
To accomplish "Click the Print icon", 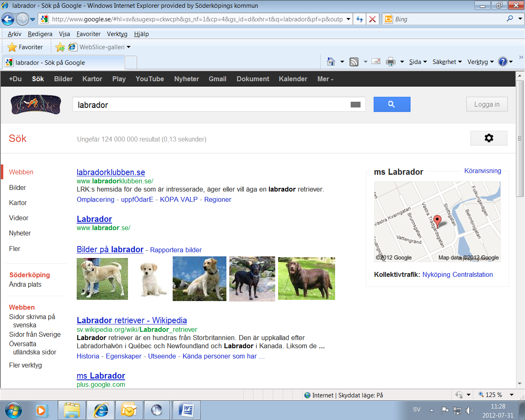I will tap(390, 62).
